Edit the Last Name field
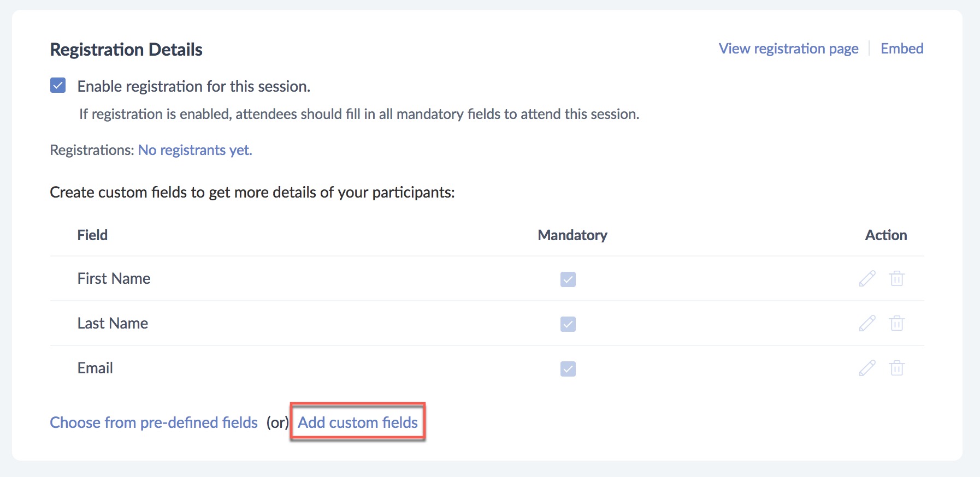The width and height of the screenshot is (980, 477). coord(867,324)
